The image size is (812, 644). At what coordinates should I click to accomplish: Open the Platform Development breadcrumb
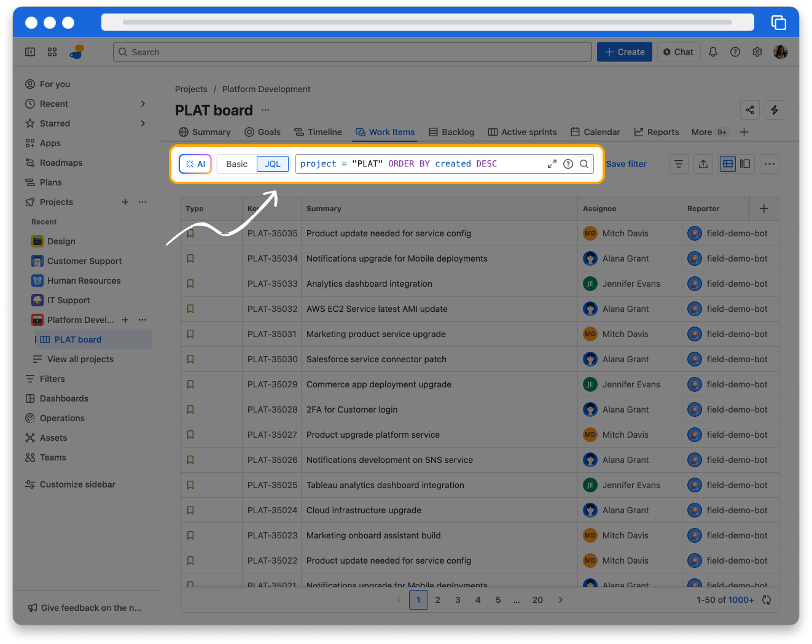[x=267, y=89]
